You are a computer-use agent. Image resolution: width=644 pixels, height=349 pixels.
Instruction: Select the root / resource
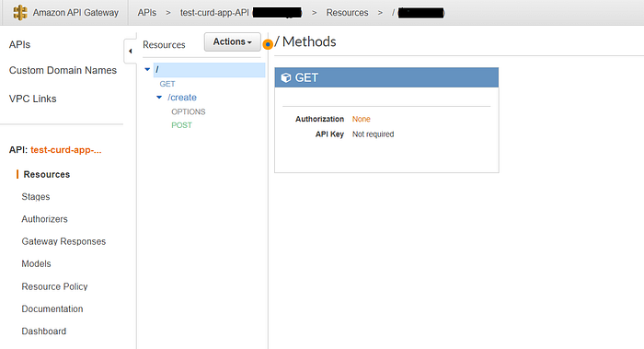point(209,70)
